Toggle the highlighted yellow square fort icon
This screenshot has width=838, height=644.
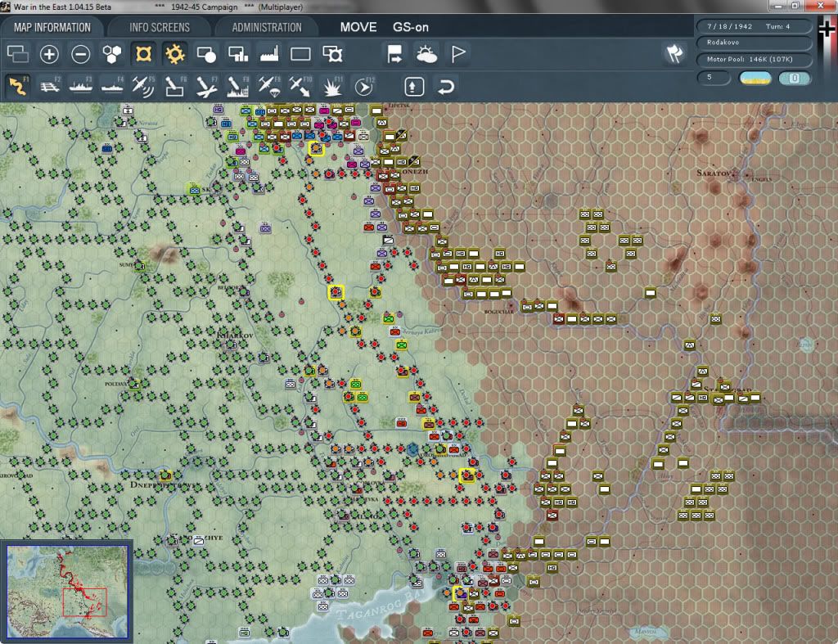click(144, 54)
